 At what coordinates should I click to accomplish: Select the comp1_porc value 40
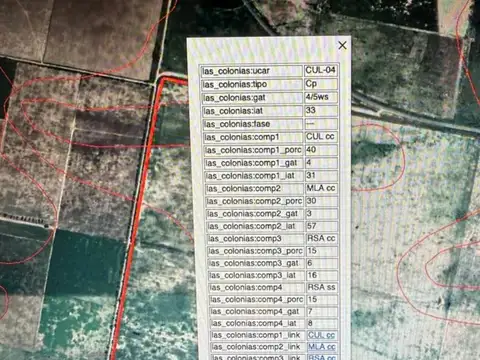click(x=311, y=149)
